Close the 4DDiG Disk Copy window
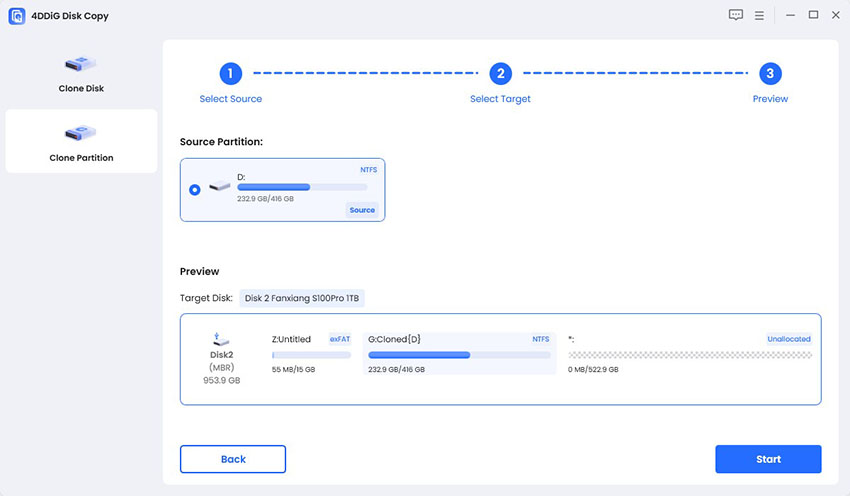 coord(836,15)
